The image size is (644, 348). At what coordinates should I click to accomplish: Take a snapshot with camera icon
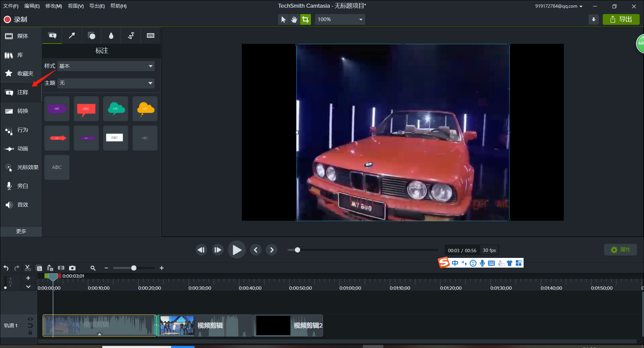coord(72,268)
